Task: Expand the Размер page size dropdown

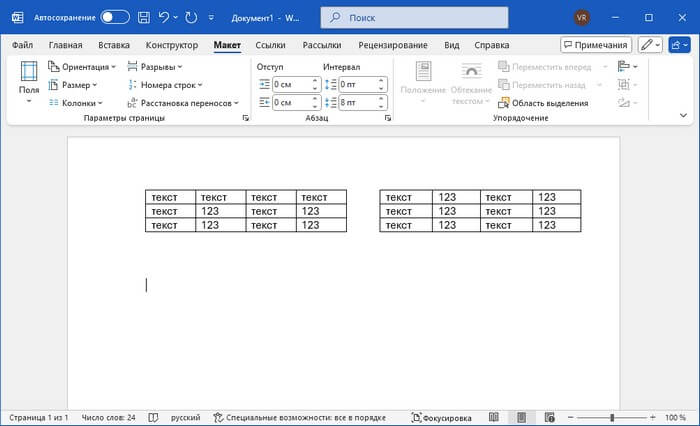Action: tap(73, 85)
